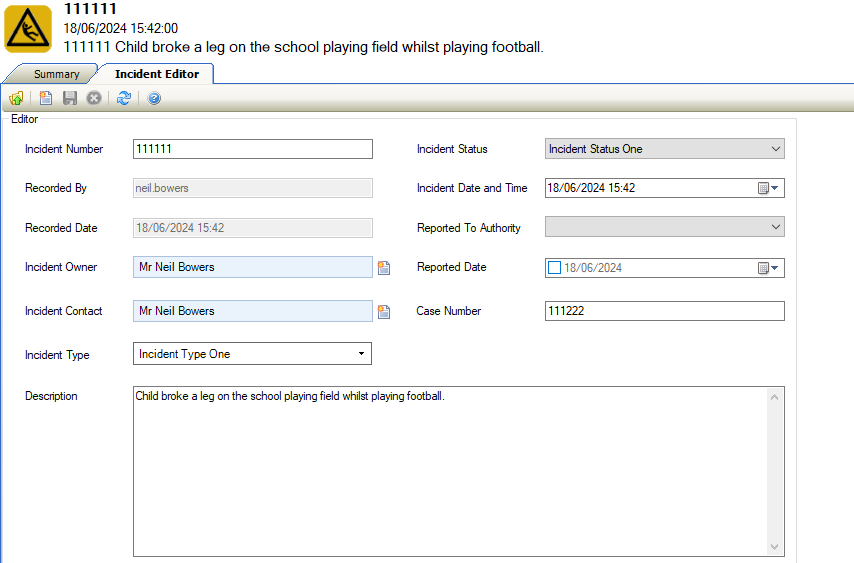Click the lookup icon beside Incident Owner
The width and height of the screenshot is (854, 563).
(384, 268)
